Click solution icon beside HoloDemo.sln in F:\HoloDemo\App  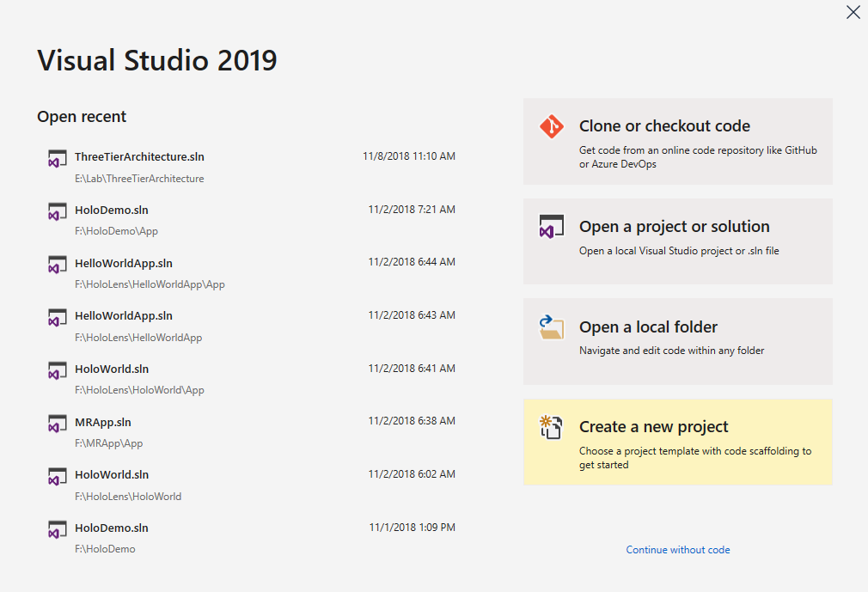[x=57, y=212]
